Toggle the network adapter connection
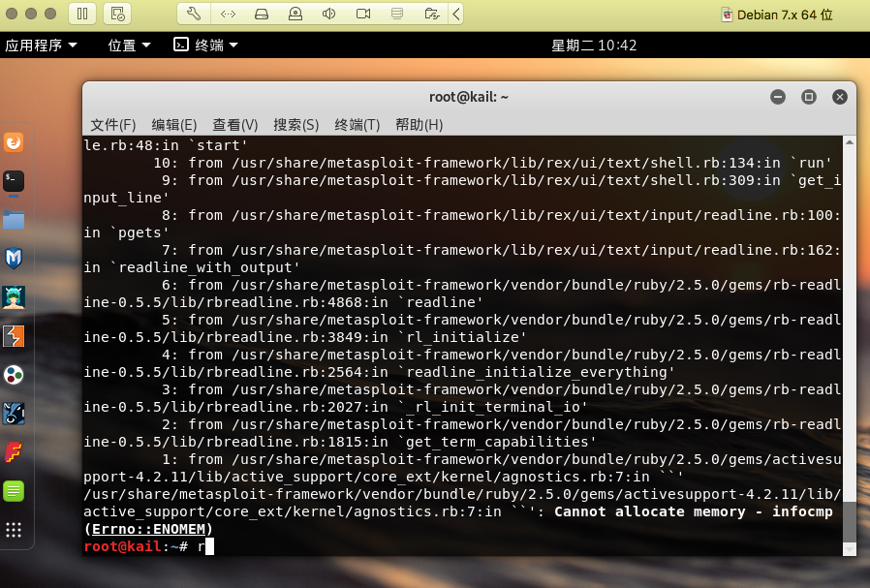Screen dimensions: 870x588 click(228, 14)
